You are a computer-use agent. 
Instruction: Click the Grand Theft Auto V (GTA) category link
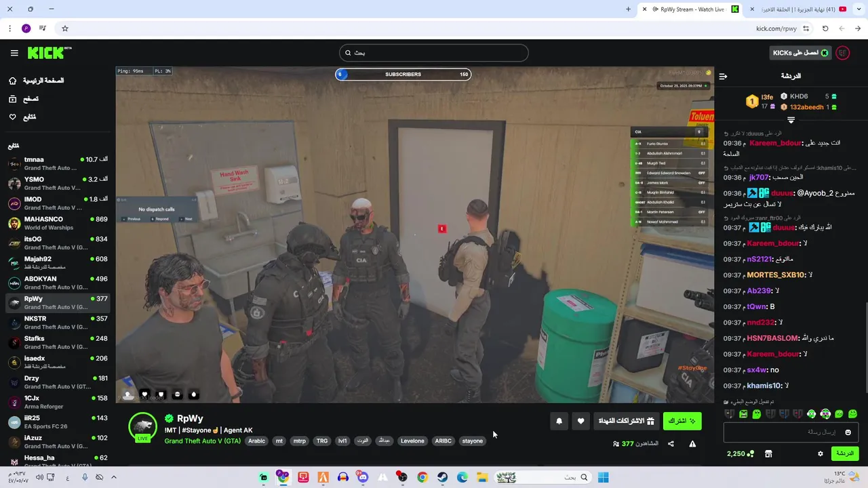point(202,441)
